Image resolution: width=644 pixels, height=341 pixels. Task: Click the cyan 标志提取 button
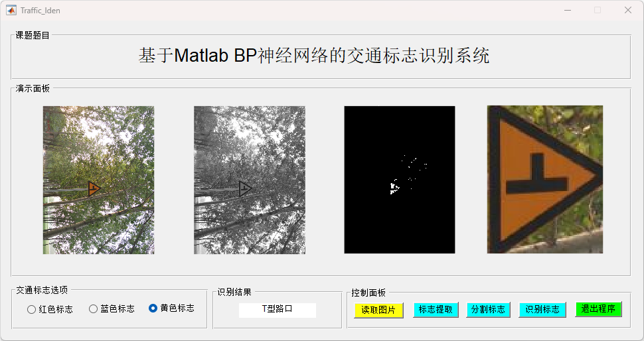(436, 309)
